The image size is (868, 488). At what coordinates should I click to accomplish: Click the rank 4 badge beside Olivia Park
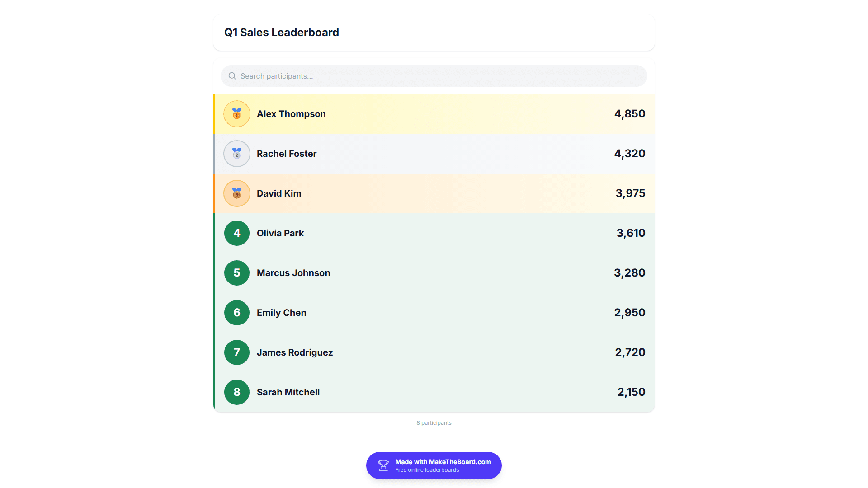point(237,233)
